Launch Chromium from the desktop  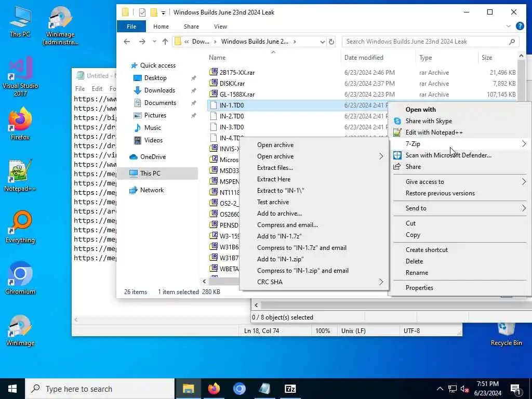coord(20,278)
